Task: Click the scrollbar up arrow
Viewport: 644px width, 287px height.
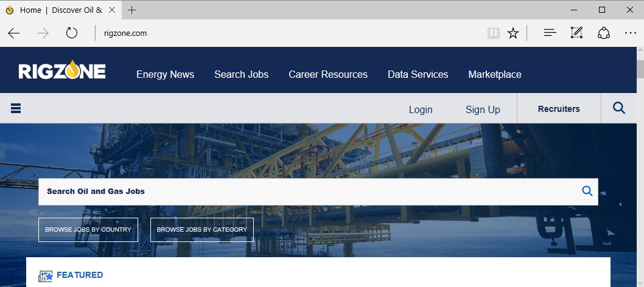Action: [640, 51]
